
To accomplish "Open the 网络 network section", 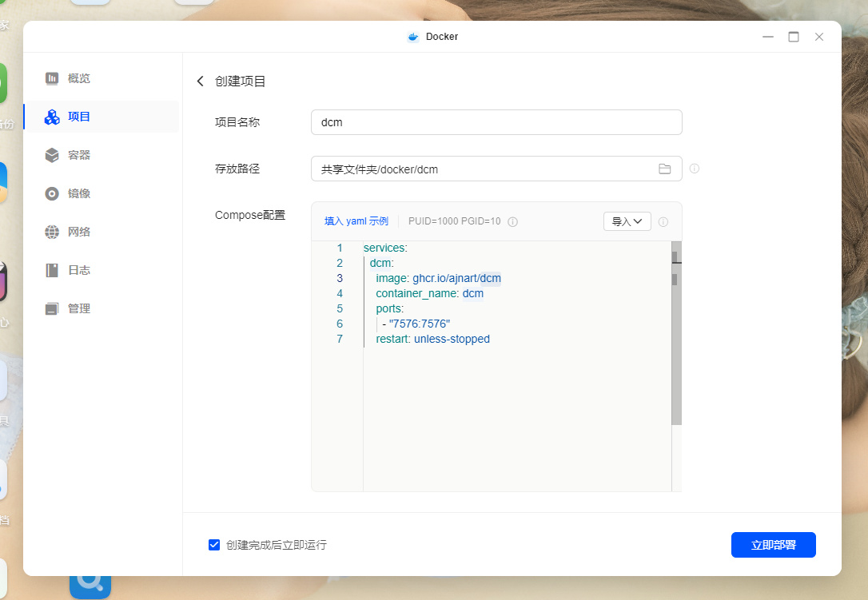I will coord(102,232).
